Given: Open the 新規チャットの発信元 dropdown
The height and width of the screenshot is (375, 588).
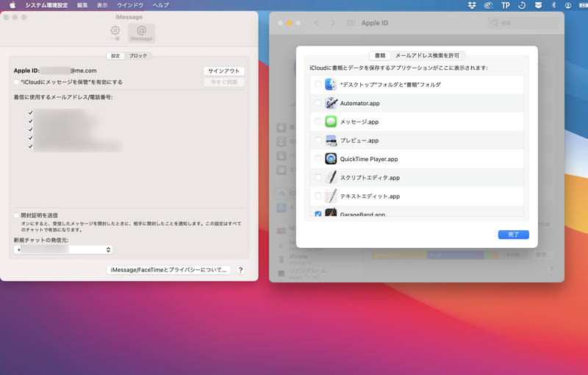Looking at the screenshot, I should [x=63, y=249].
